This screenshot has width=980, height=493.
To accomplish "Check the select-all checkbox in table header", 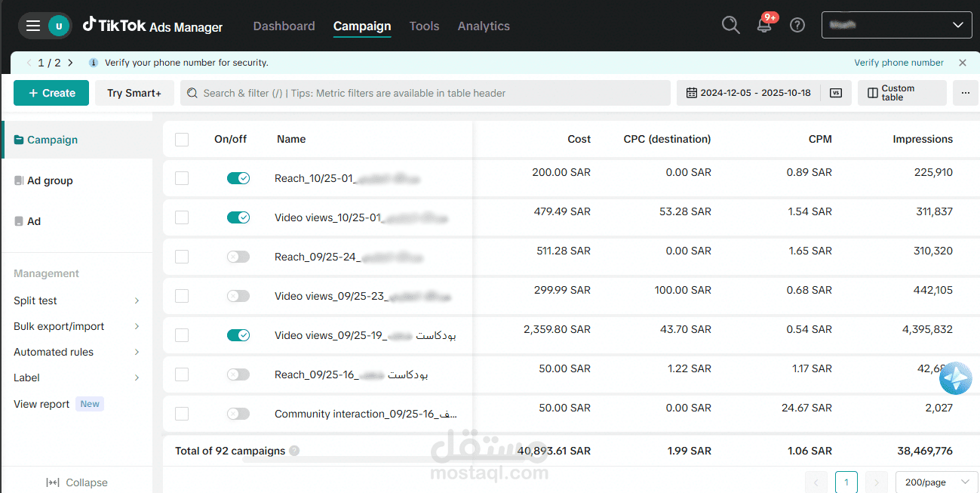I will [182, 139].
